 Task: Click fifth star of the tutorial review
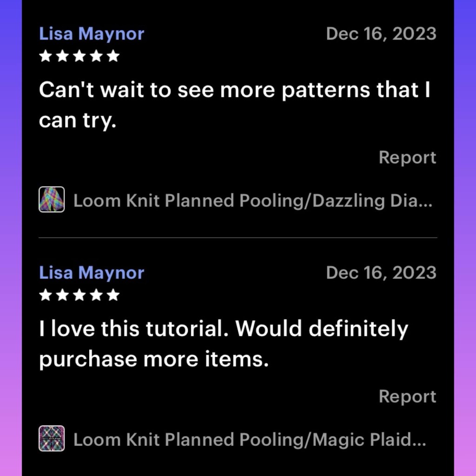(x=113, y=295)
